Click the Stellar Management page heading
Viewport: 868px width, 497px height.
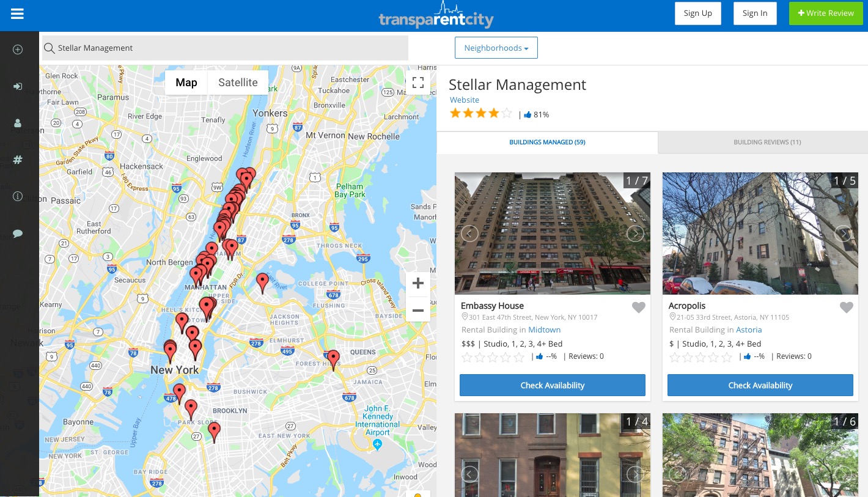coord(518,85)
